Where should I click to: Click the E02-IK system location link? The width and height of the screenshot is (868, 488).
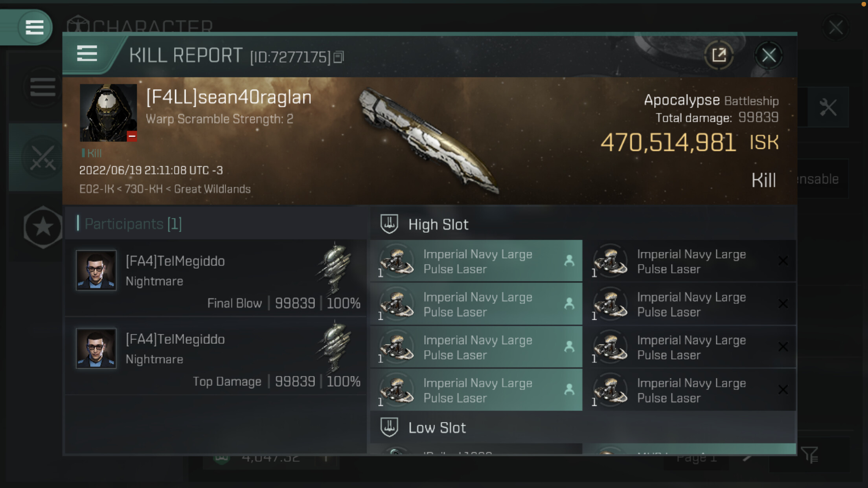point(97,189)
